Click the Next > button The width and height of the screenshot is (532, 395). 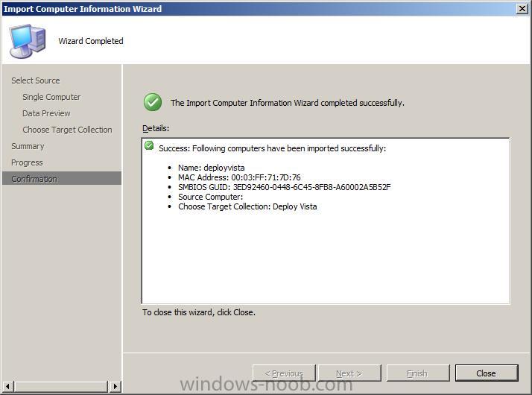[x=349, y=373]
